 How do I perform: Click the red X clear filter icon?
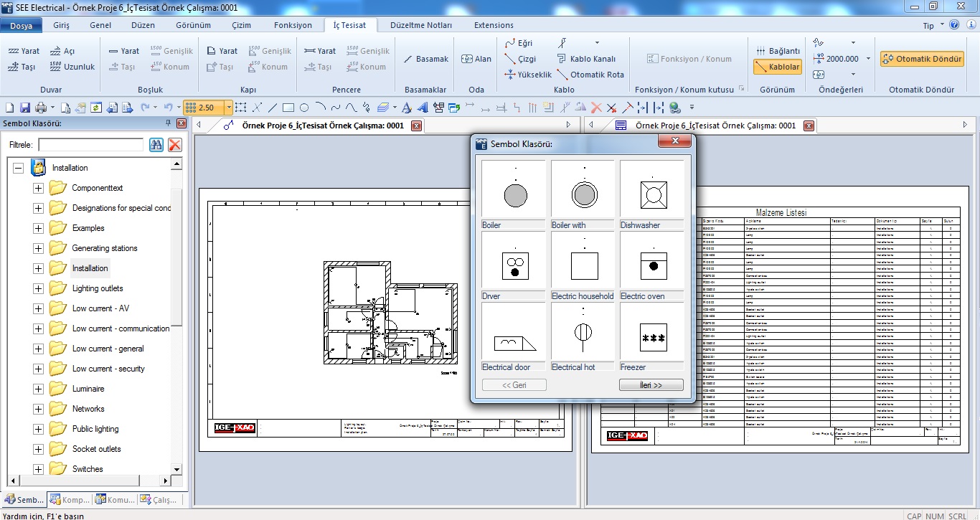[174, 145]
